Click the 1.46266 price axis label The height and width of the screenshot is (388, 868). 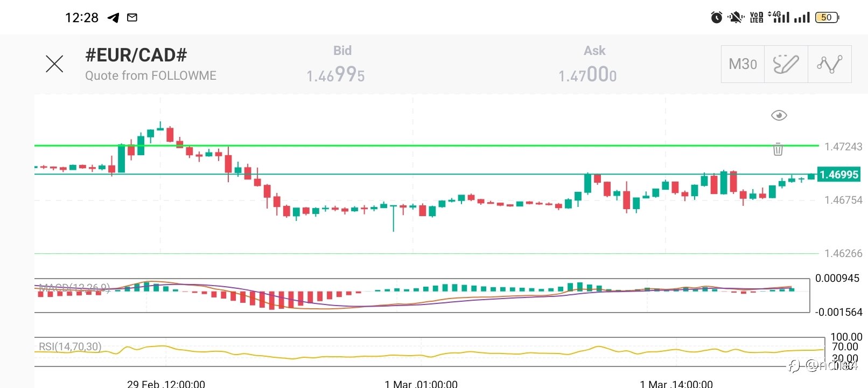(x=843, y=253)
